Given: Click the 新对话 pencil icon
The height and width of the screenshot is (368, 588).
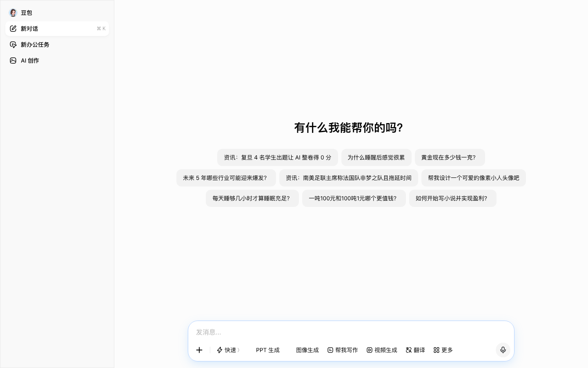Looking at the screenshot, I should 13,29.
